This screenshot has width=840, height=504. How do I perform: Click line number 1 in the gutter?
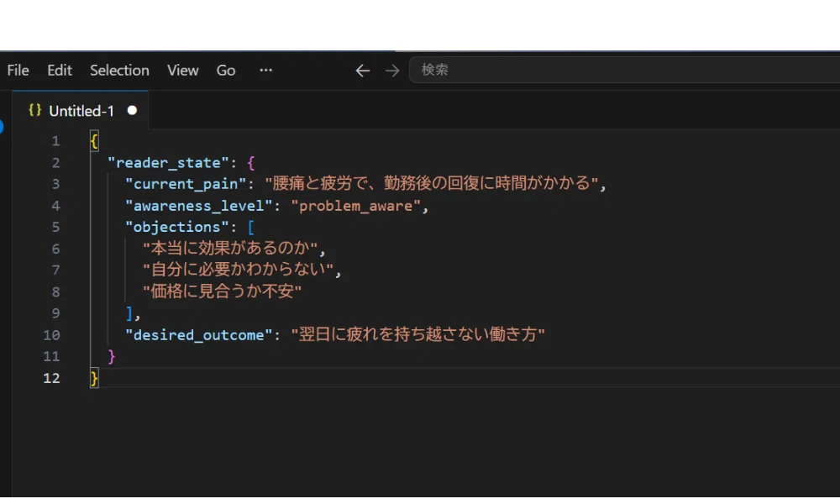55,141
